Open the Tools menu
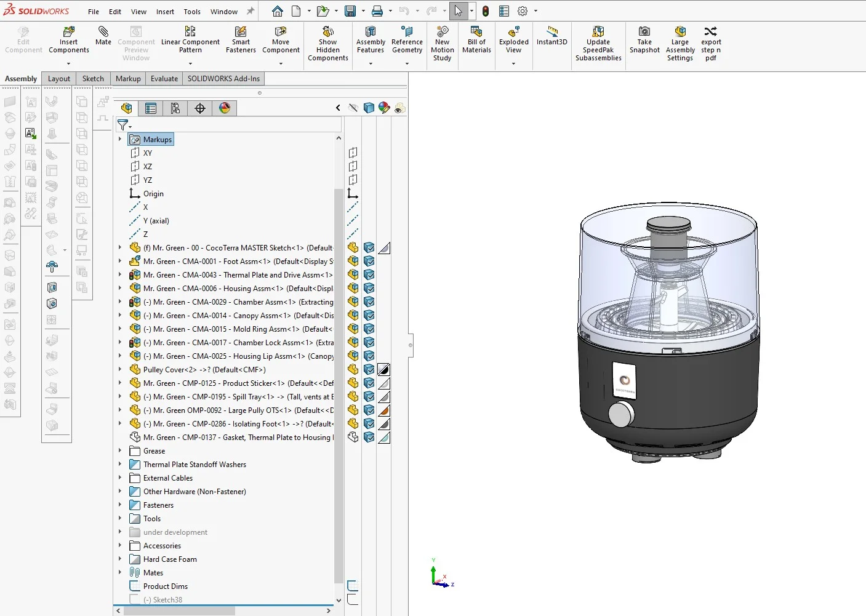The image size is (866, 616). (x=192, y=12)
